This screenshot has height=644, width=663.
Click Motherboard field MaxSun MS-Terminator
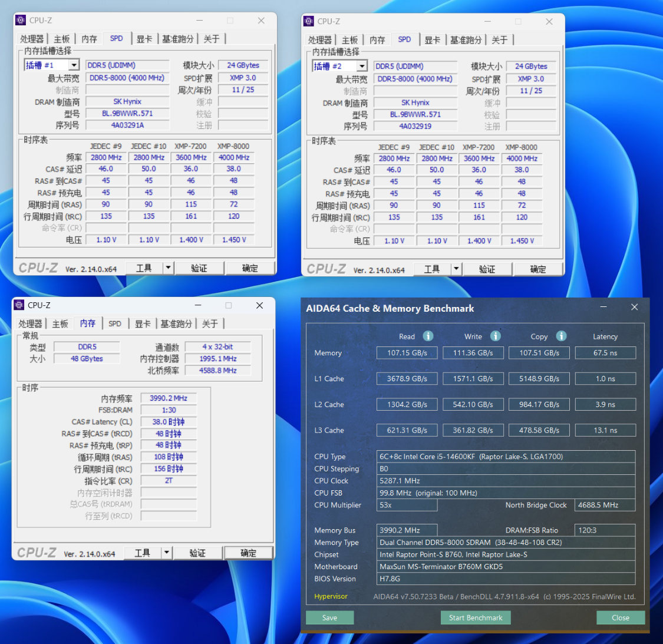tap(506, 566)
